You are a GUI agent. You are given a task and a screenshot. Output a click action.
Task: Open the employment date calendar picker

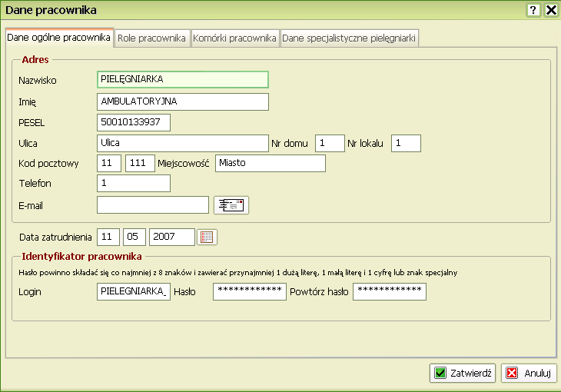tap(207, 237)
